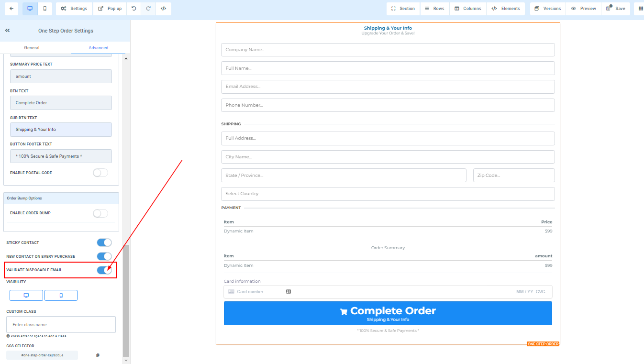Open the grid apps icon at top right
This screenshot has width=644, height=364.
coord(641,9)
